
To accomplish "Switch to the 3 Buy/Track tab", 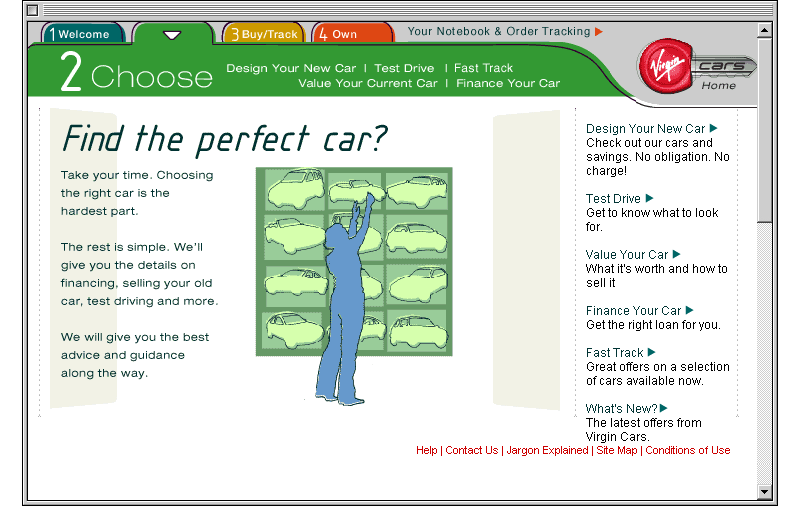I will [x=265, y=34].
